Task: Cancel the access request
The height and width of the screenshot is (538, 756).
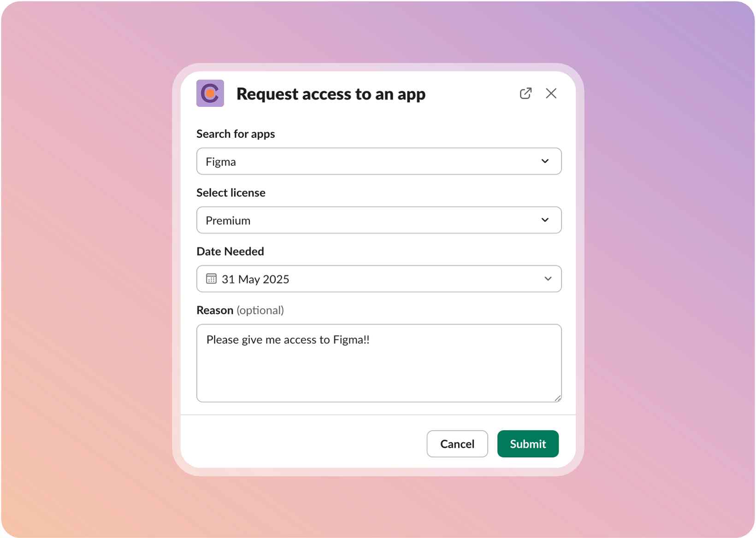Action: [x=457, y=444]
